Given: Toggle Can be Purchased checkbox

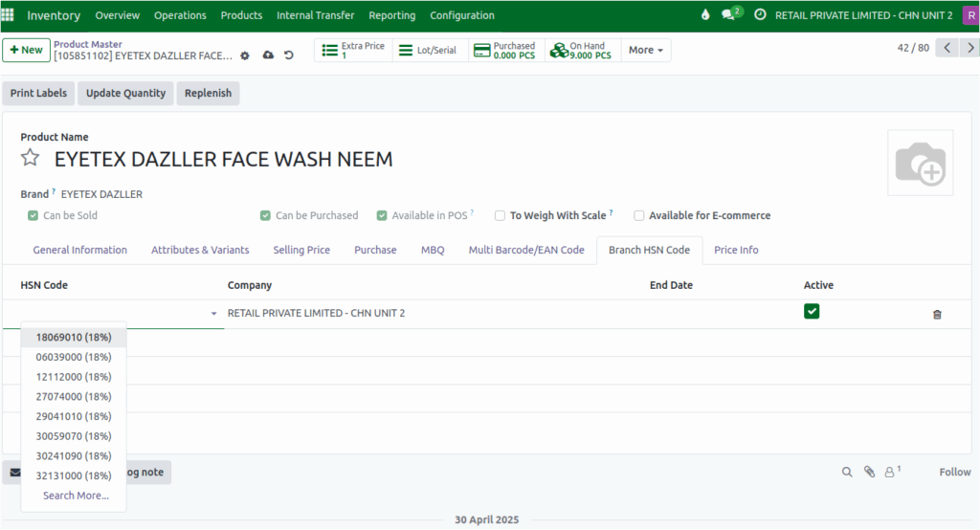Looking at the screenshot, I should coord(266,215).
